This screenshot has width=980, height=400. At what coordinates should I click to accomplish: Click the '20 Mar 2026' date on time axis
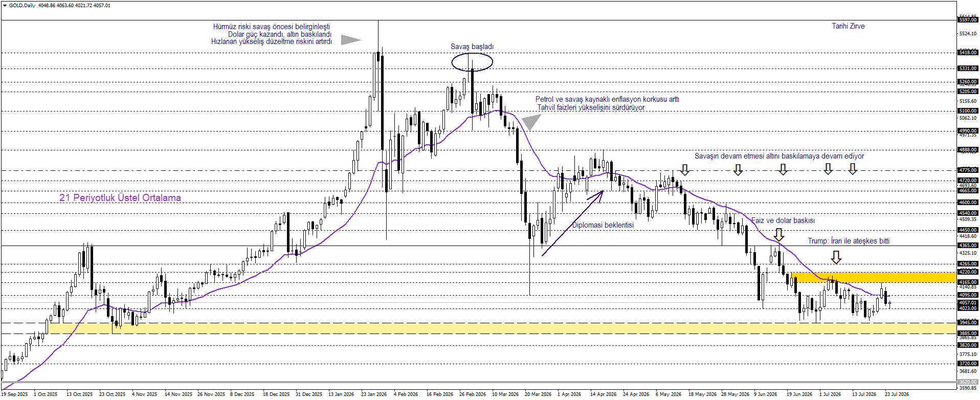click(538, 394)
